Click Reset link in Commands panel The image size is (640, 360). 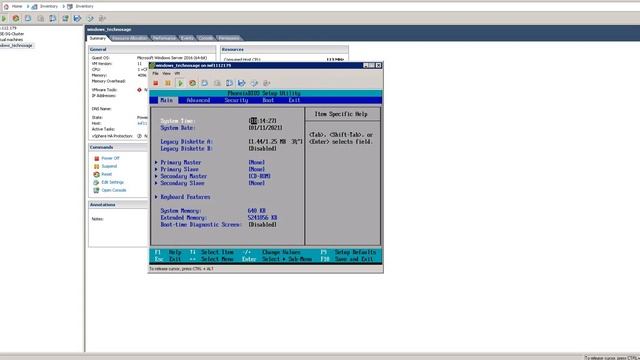[x=107, y=174]
